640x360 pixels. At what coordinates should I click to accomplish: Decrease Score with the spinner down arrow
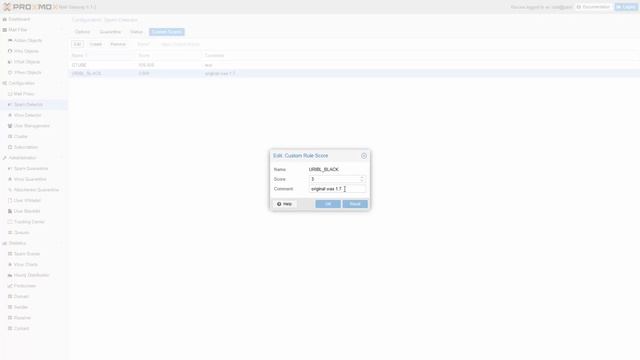362,181
